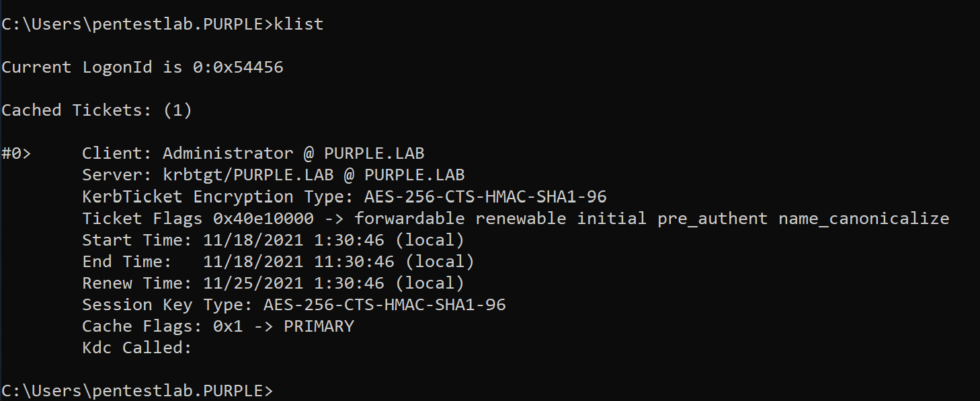Click the pre_authent flag text
The height and width of the screenshot is (401, 980).
click(x=712, y=219)
